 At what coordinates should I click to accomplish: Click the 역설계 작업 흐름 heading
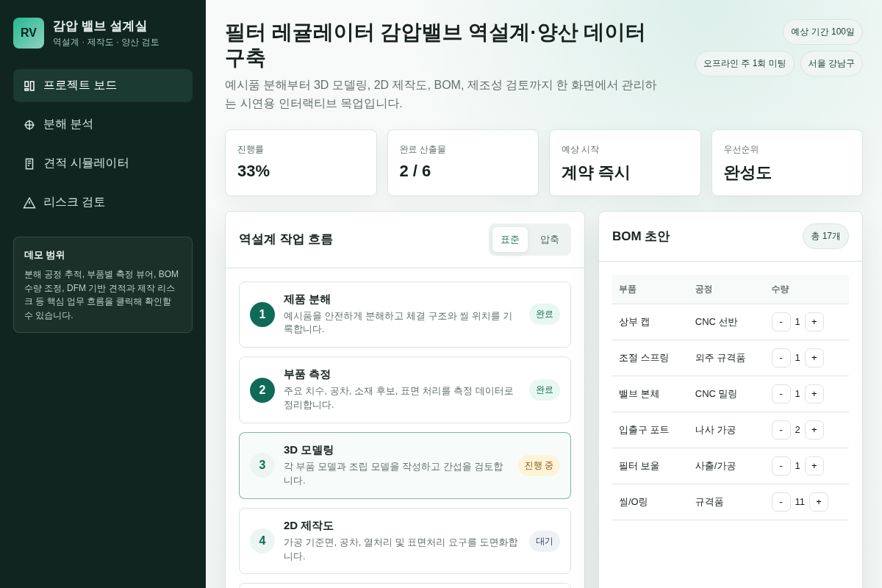coord(286,240)
